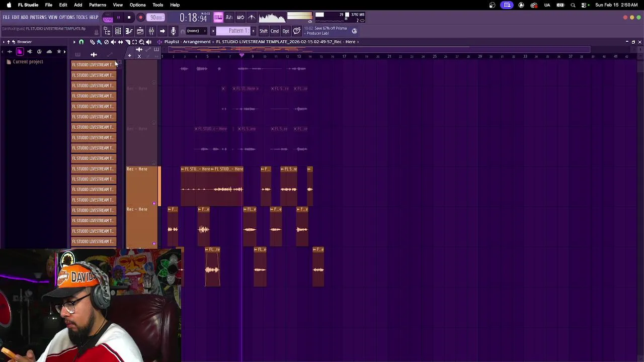
Task: Click the Cmd modifier button
Action: (x=275, y=31)
